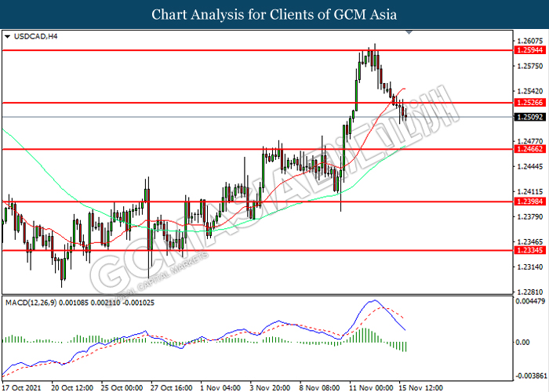
Task: Select the 1.24662 support level tag
Action: (x=530, y=149)
